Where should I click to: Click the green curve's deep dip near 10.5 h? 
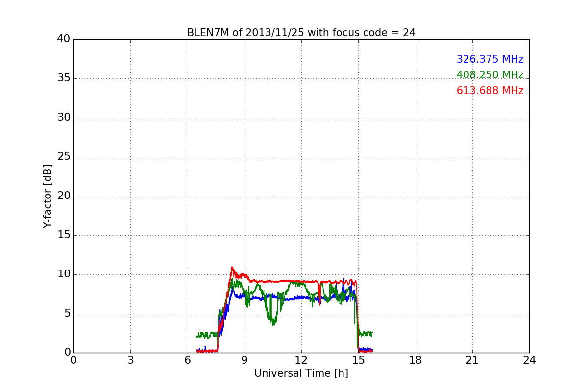[273, 322]
